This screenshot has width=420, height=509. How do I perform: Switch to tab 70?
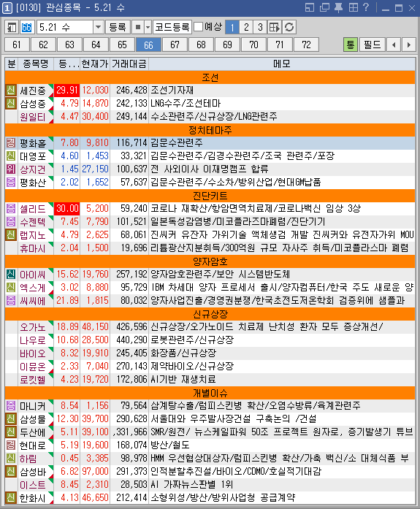[x=253, y=45]
